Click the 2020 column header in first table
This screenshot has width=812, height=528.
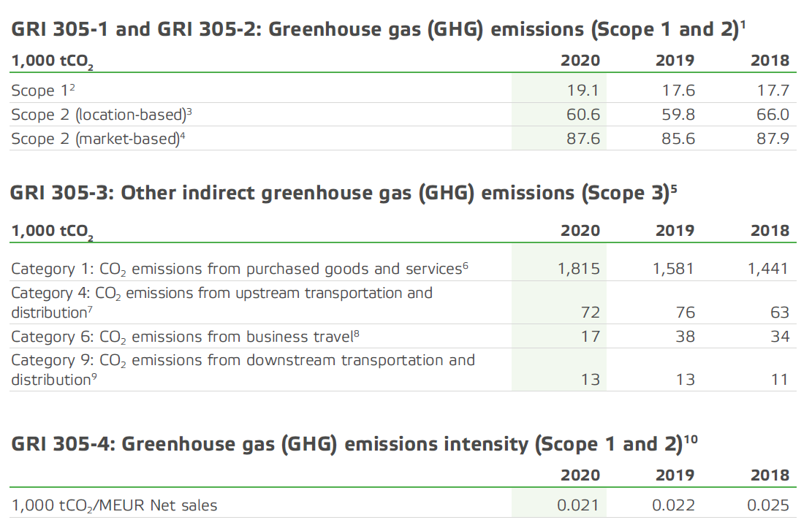[581, 60]
